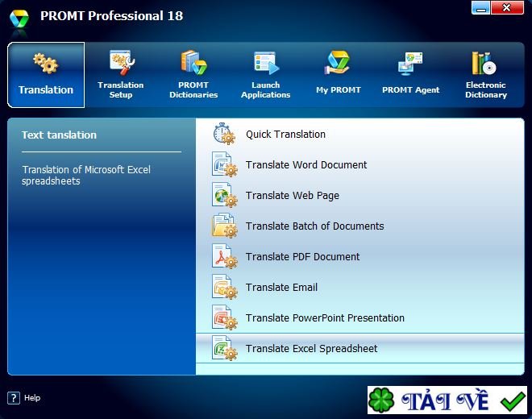Open PROMT Agent monitor icon
532x419 pixels.
click(410, 64)
